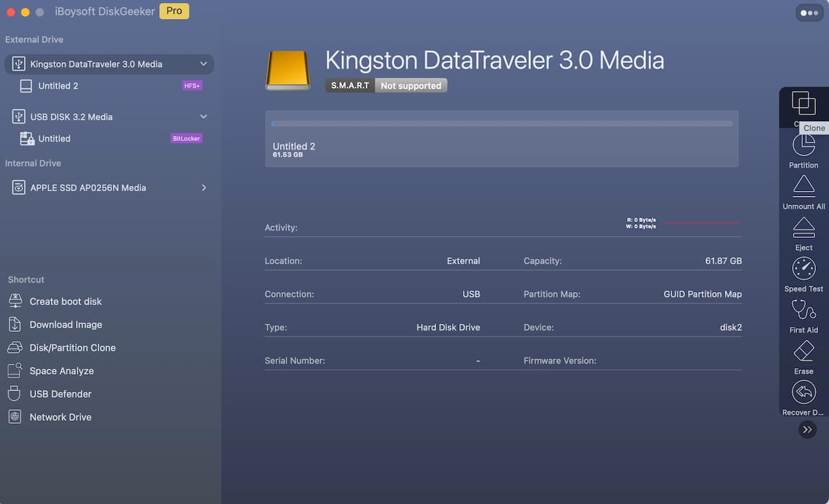
Task: Select the Untitled BitLocker volume
Action: tap(54, 139)
